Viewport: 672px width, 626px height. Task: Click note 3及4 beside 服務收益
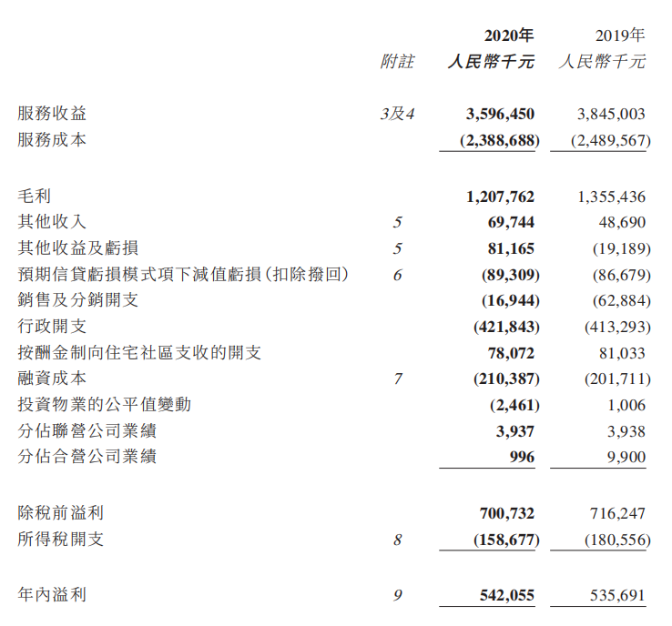pos(397,114)
